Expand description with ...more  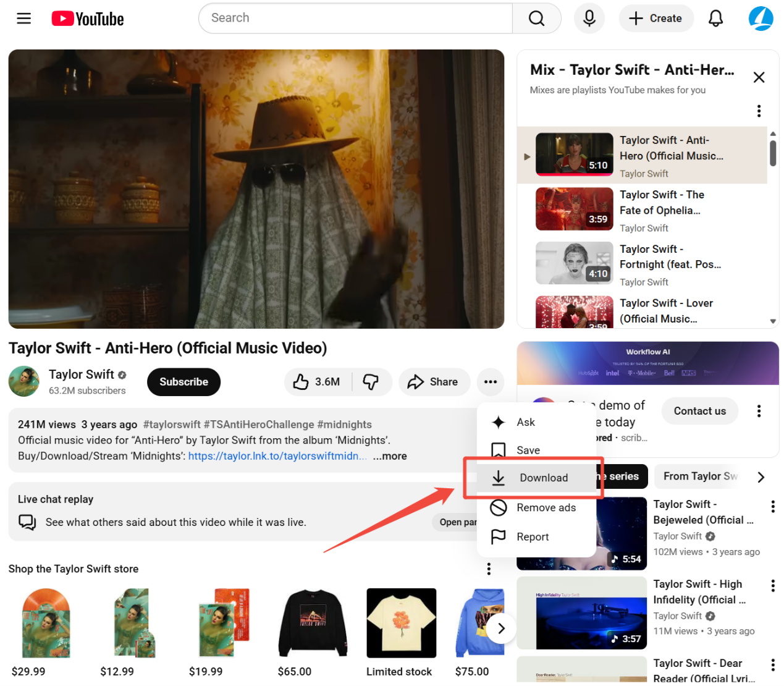[390, 456]
